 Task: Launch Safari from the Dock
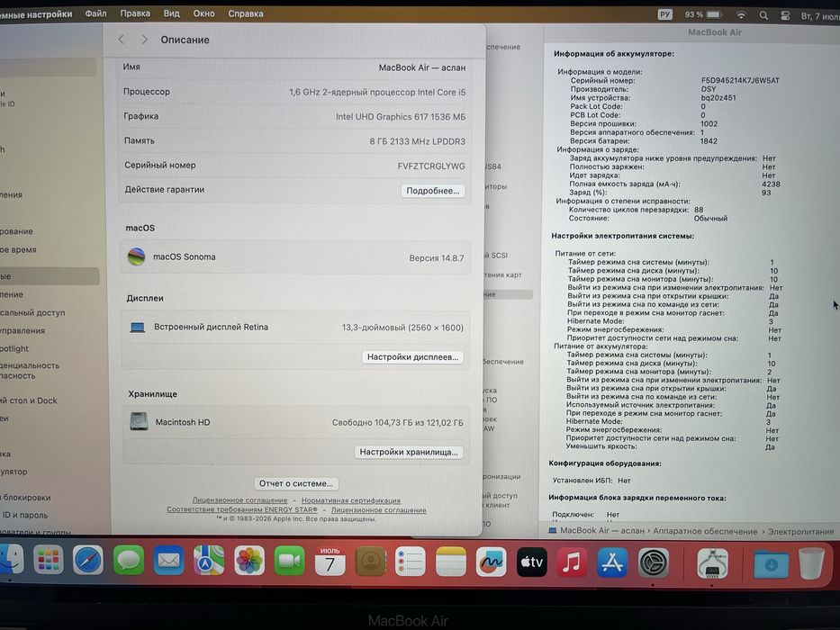88,561
